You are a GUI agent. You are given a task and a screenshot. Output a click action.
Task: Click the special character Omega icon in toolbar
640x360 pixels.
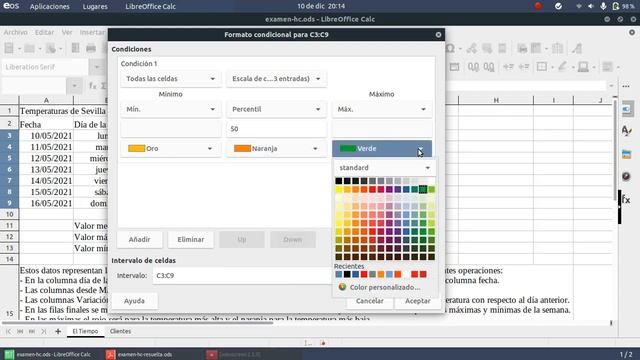tap(451, 49)
